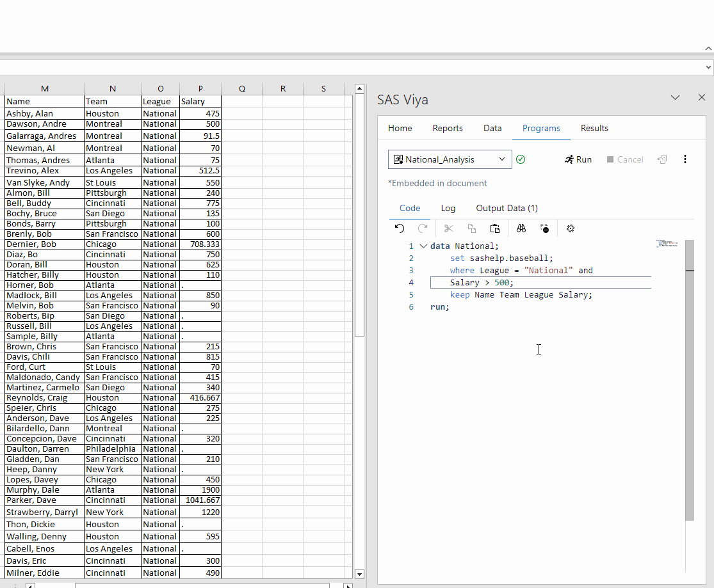The width and height of the screenshot is (714, 588).
Task: Click the clear-all icon beside binoculars
Action: pos(544,228)
